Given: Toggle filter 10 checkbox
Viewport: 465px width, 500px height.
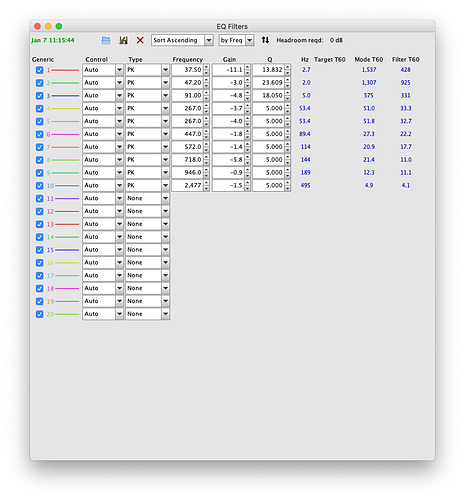Looking at the screenshot, I should (40, 186).
